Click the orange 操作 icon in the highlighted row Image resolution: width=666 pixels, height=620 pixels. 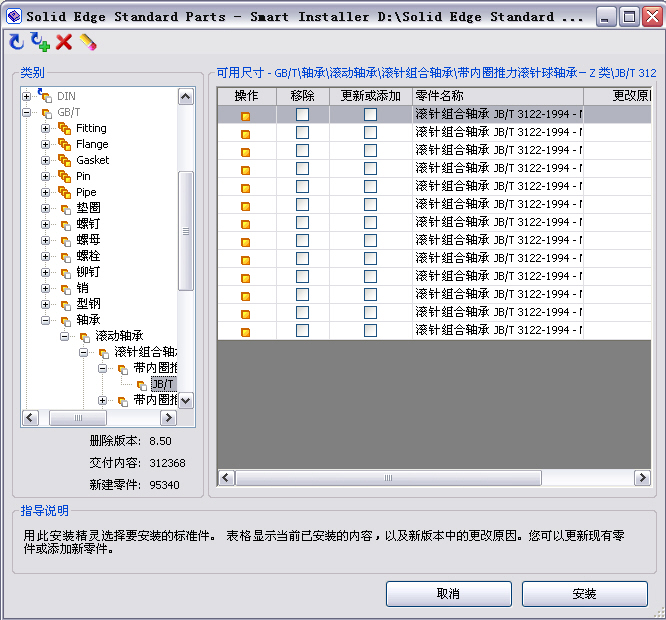[x=246, y=116]
